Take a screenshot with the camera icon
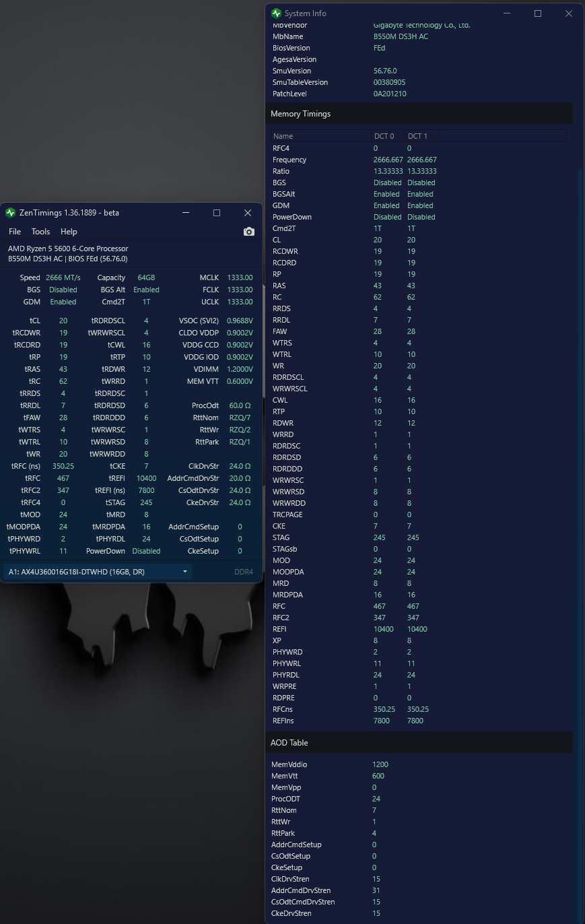 coord(249,232)
